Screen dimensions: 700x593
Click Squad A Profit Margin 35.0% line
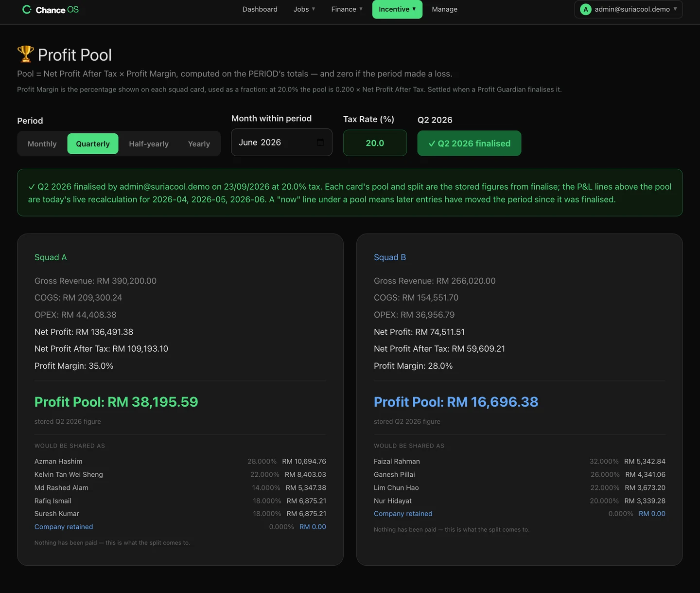tap(74, 366)
